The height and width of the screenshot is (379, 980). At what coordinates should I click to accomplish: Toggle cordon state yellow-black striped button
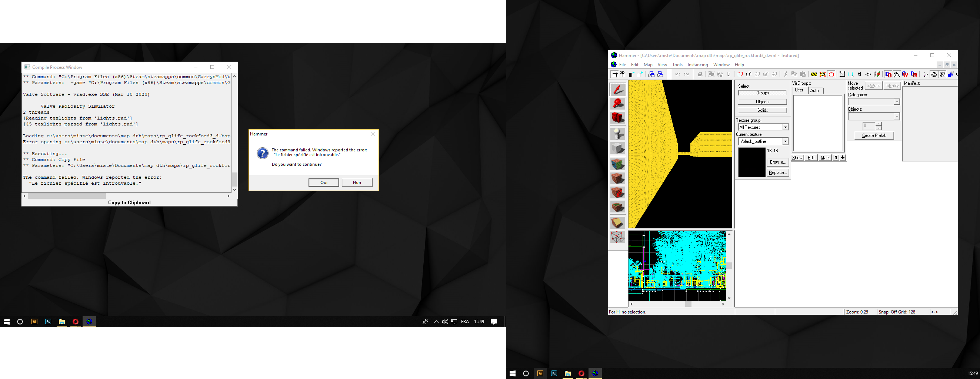[x=814, y=74]
